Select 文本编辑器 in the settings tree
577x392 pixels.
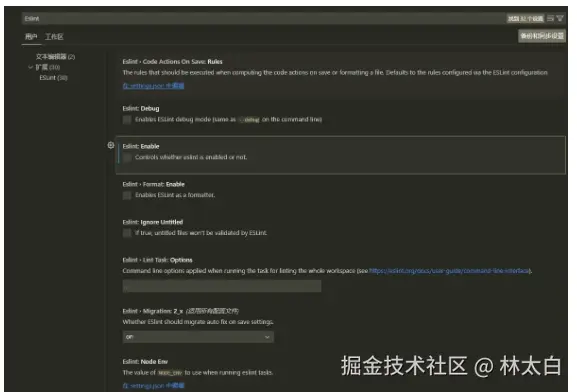(x=55, y=57)
